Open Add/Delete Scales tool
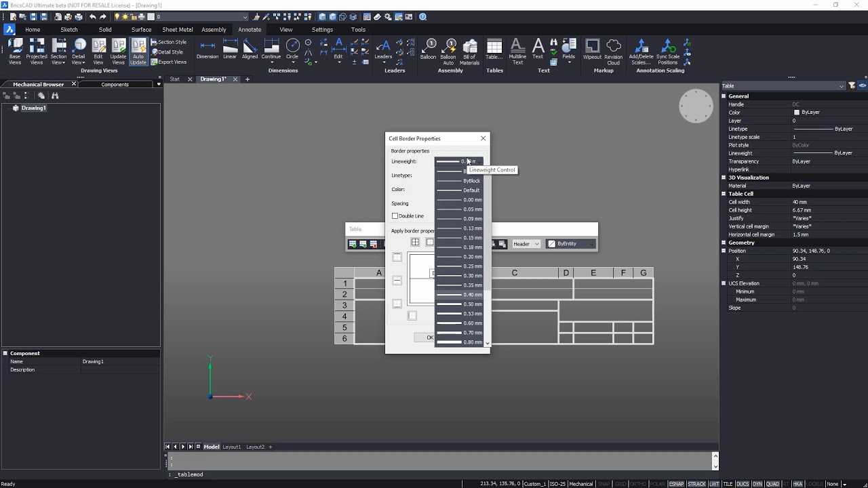This screenshot has width=868, height=488. point(641,52)
